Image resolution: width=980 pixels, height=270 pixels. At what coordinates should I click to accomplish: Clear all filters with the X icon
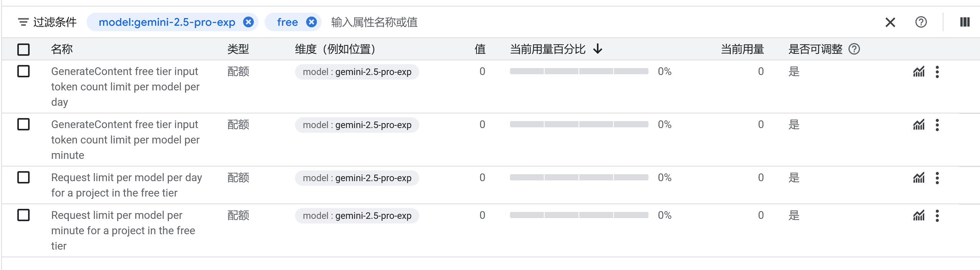(890, 22)
